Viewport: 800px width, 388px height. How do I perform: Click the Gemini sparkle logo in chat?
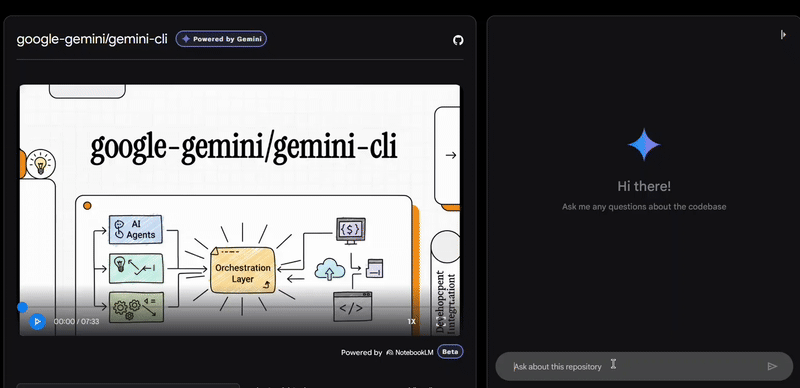click(x=644, y=144)
